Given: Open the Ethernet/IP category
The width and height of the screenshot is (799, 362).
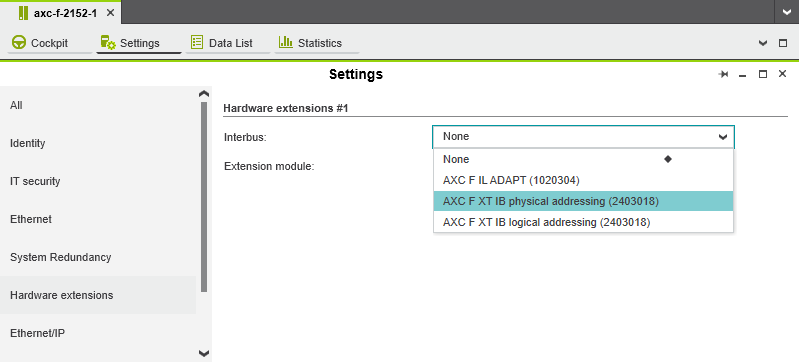Looking at the screenshot, I should [98, 333].
